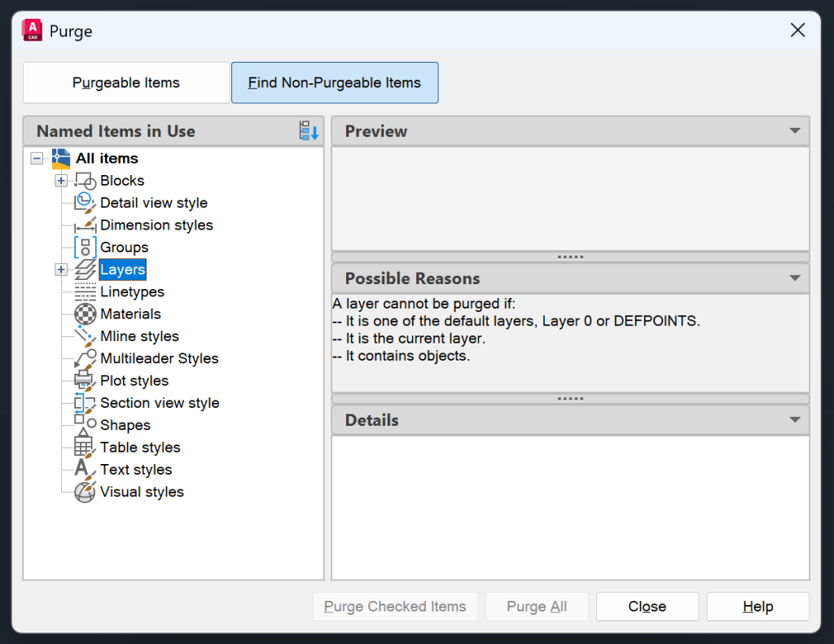This screenshot has height=644, width=834.
Task: Click the Plot styles printer icon
Action: [x=85, y=380]
